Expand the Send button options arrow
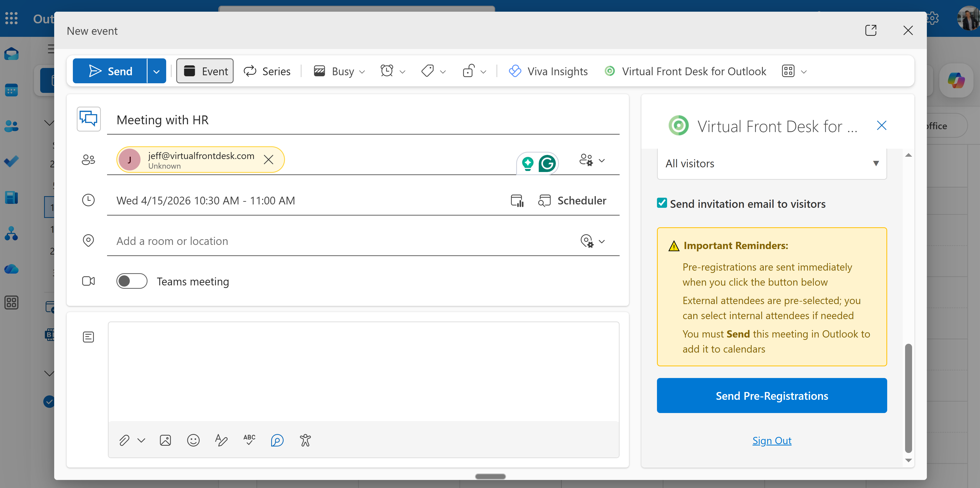 coord(156,71)
